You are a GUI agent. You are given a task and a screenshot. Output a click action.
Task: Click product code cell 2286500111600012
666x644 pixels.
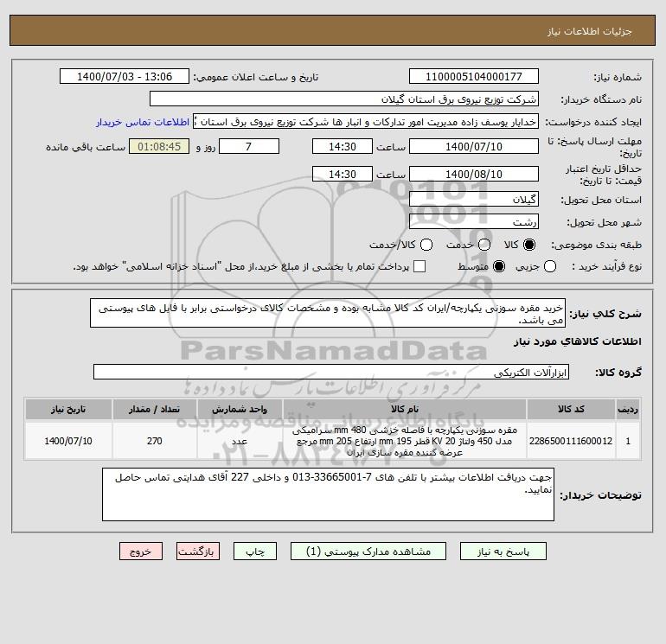tap(571, 441)
